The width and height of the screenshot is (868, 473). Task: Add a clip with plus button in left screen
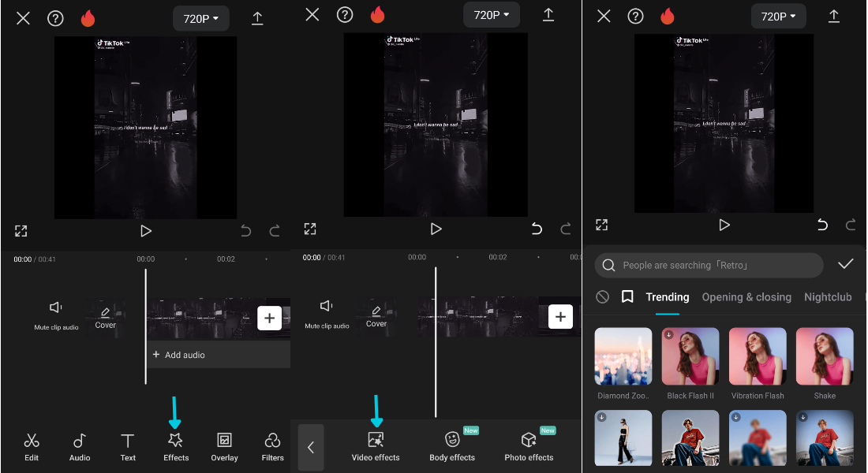pyautogui.click(x=270, y=318)
